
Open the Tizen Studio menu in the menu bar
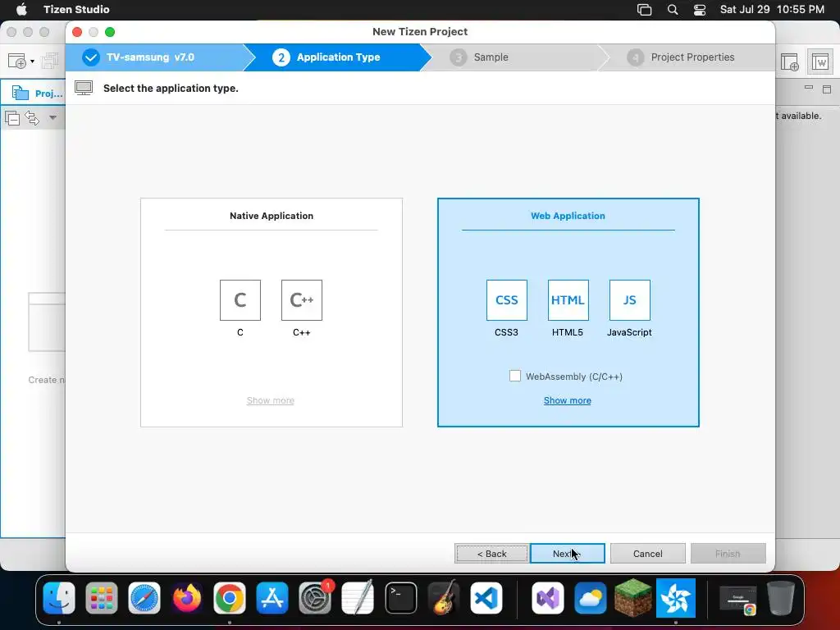(x=76, y=9)
